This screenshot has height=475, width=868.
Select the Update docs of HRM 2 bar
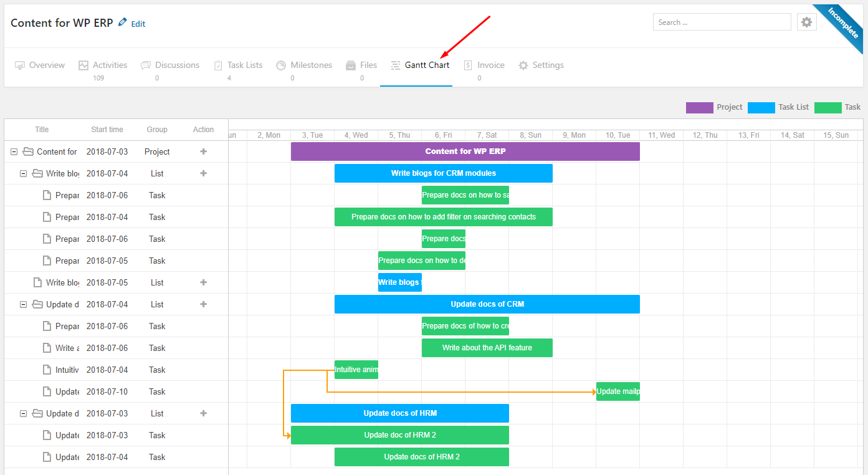tap(422, 457)
